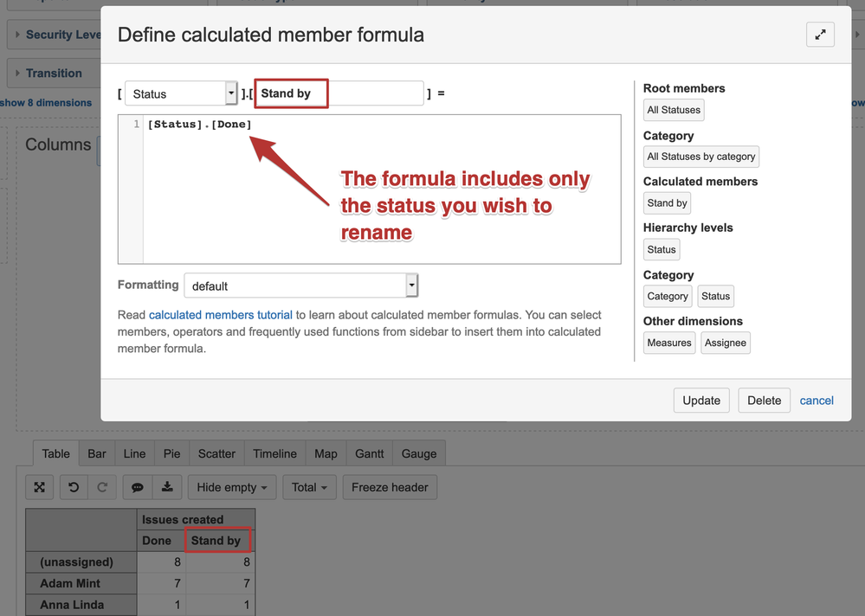Screen dimensions: 865x616
Task: Insert the Stand by calculated member
Action: (x=667, y=202)
